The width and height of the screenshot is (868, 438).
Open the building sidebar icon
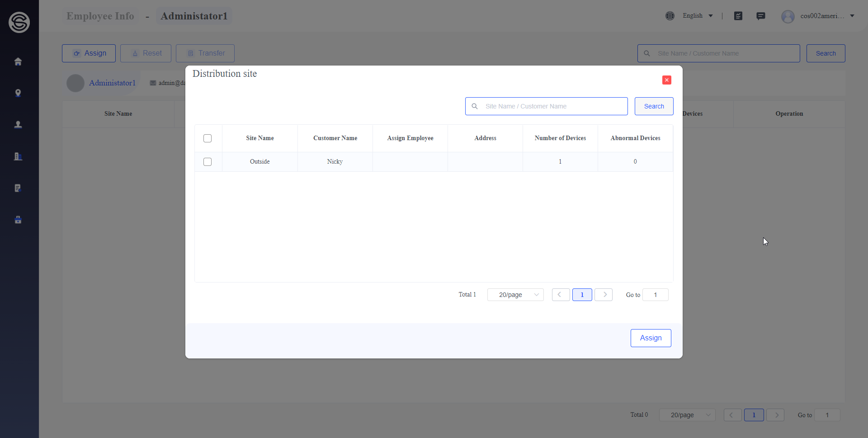pos(18,156)
